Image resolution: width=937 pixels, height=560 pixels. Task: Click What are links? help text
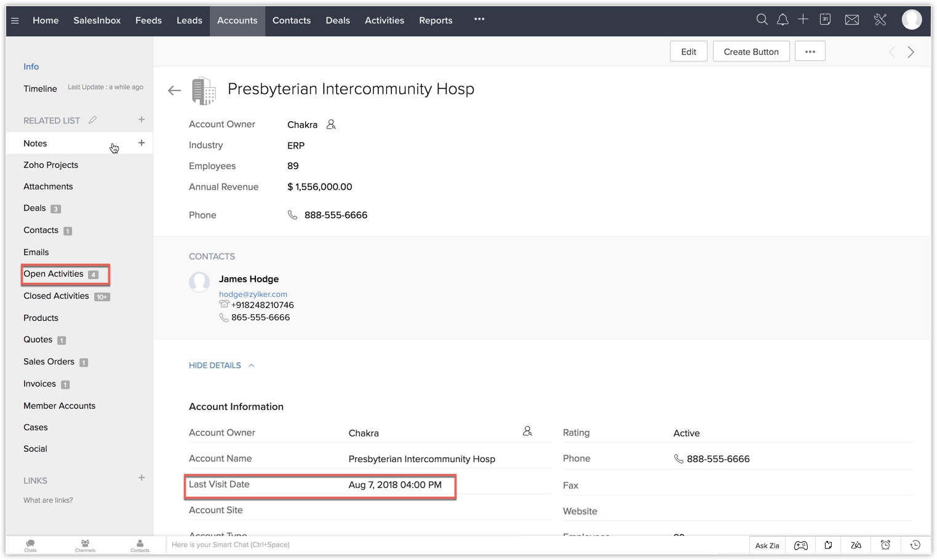[x=48, y=500]
